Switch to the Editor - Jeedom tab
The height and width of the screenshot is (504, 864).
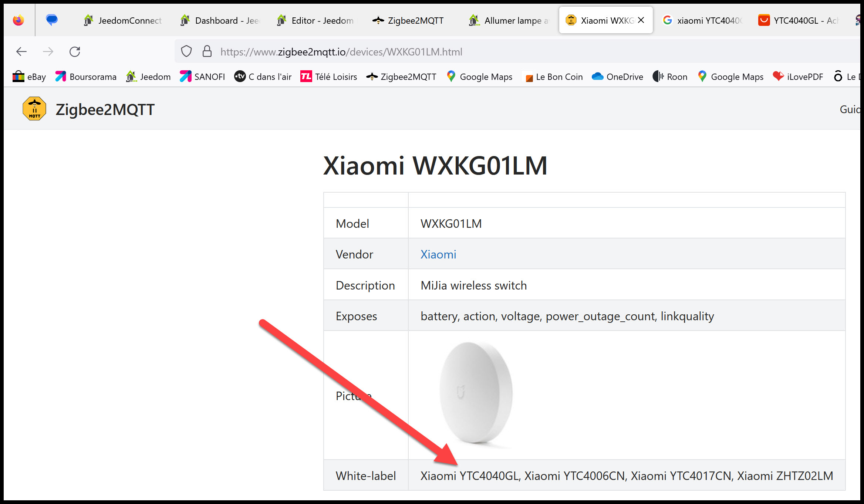(x=316, y=20)
